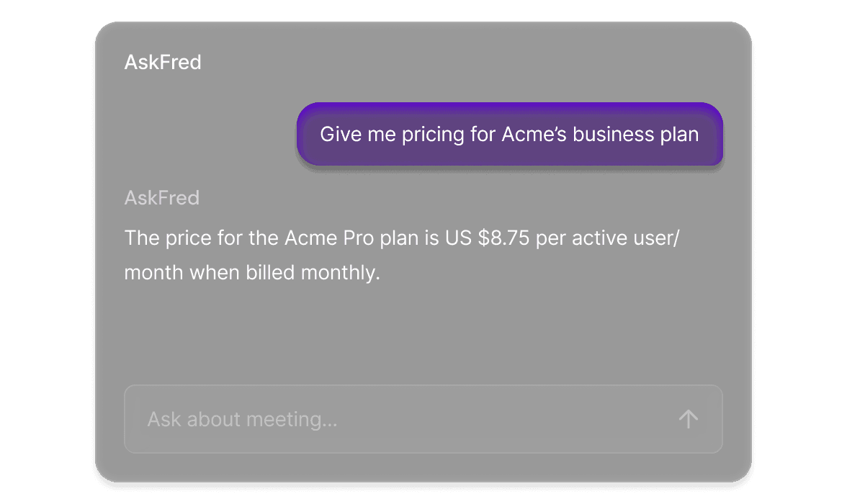Click the gray AskFred sender label

(162, 198)
